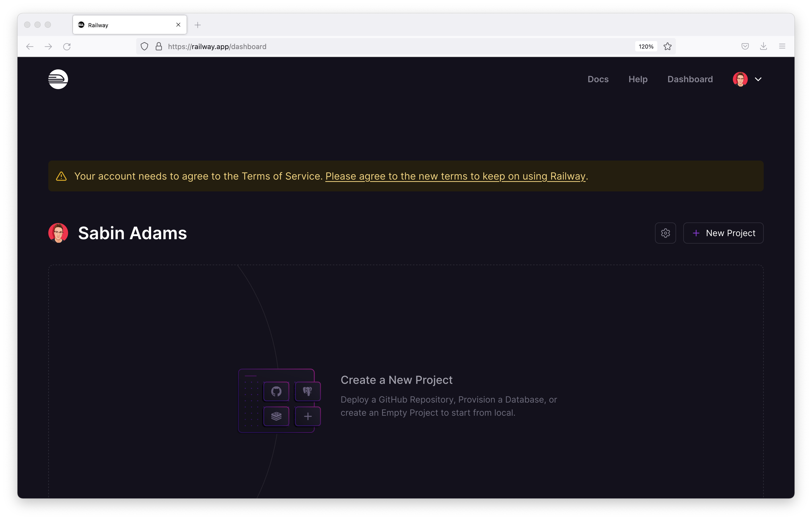
Task: Click the bookmark star icon
Action: (x=667, y=47)
